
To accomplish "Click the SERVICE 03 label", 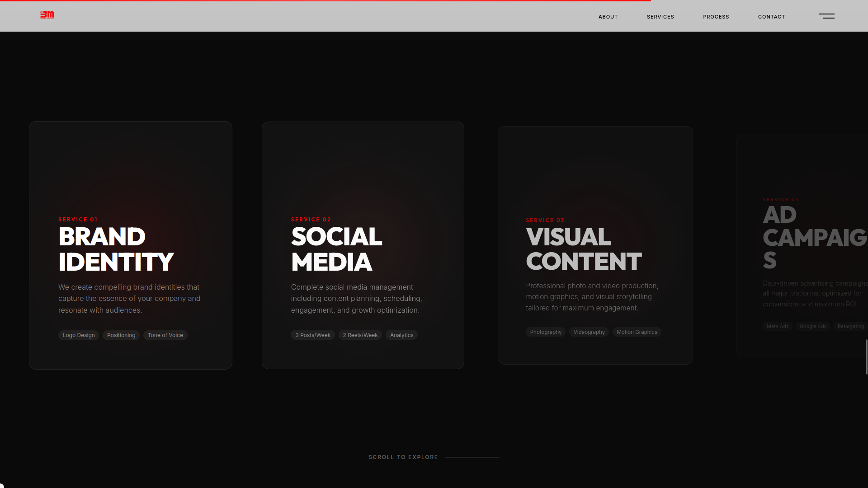I will click(x=545, y=221).
